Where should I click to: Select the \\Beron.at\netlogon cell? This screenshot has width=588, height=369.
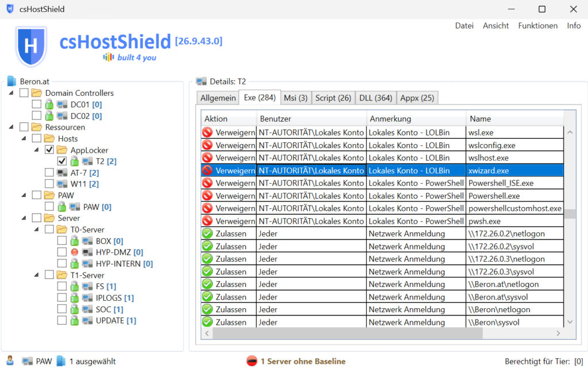515,284
